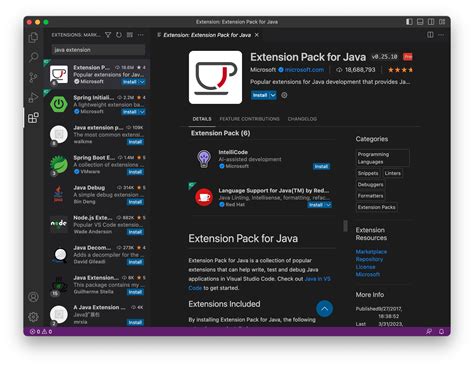Image resolution: width=474 pixels, height=367 pixels.
Task: Split the editor right
Action: pyautogui.click(x=430, y=35)
